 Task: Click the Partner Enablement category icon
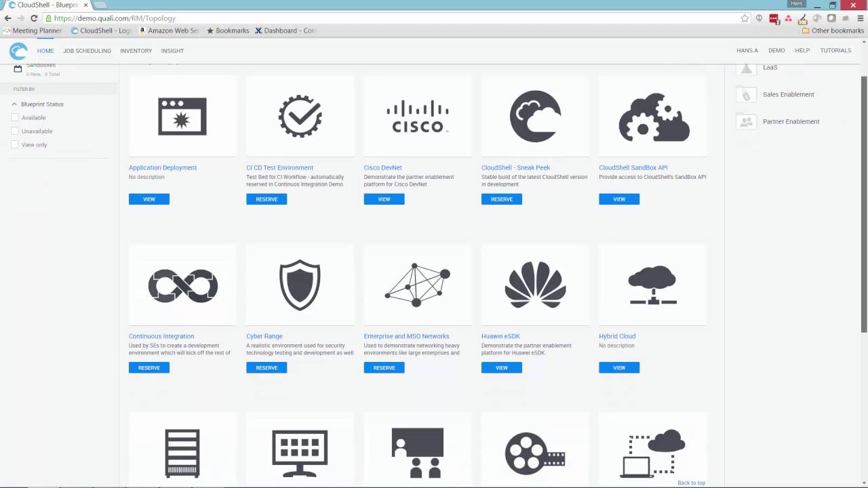pos(747,122)
